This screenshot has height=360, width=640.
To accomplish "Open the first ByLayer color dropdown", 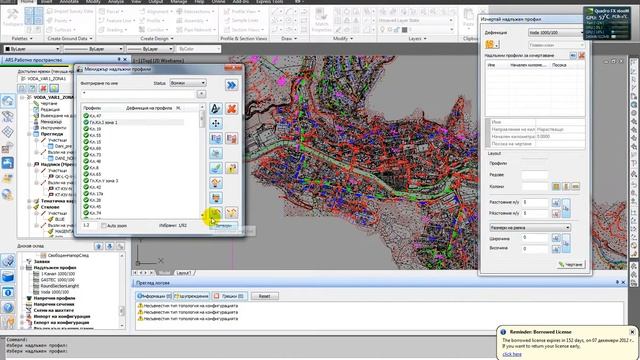I will (31, 49).
